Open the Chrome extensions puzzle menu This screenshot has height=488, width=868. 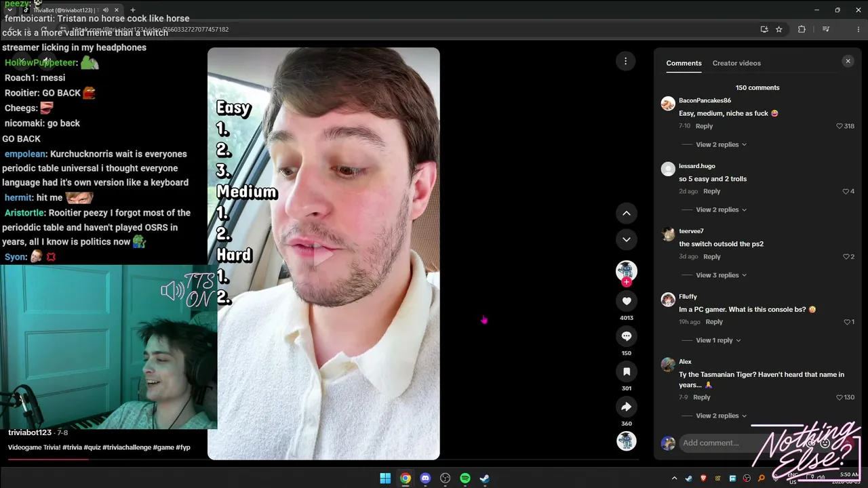coord(802,29)
